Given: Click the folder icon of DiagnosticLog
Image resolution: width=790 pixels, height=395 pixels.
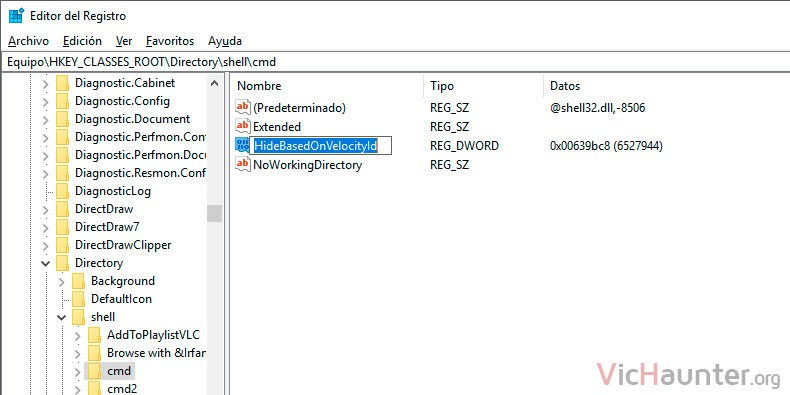Looking at the screenshot, I should [62, 191].
